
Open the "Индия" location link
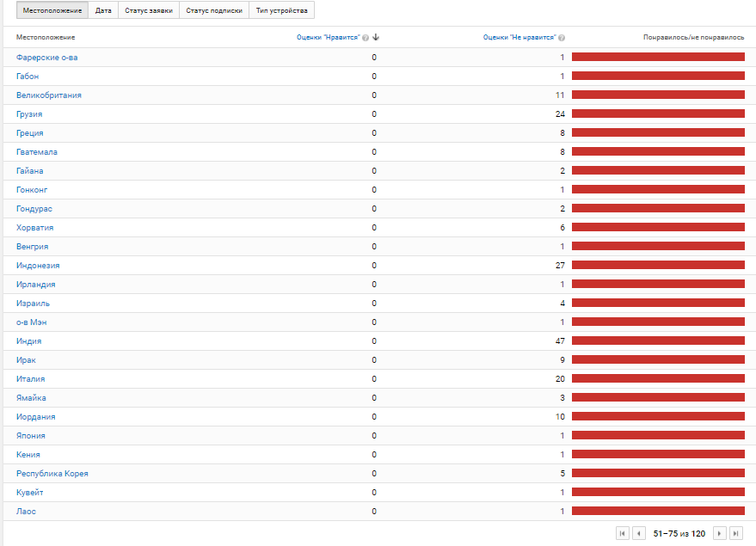(28, 340)
